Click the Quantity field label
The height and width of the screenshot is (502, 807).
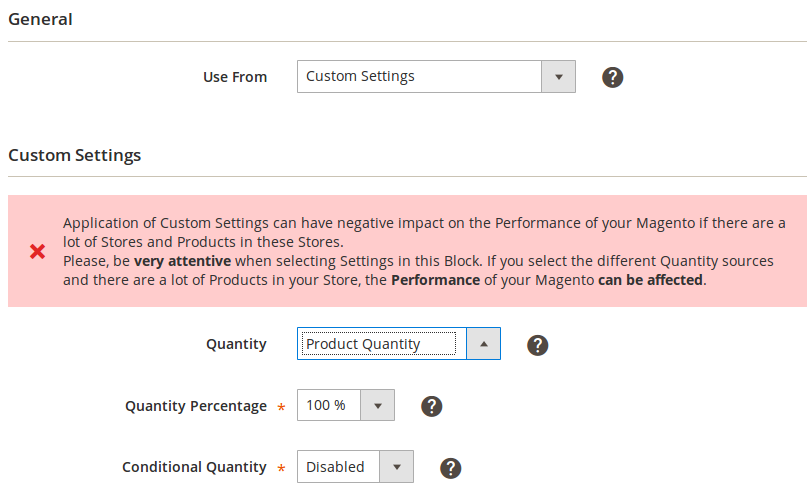[x=236, y=344]
